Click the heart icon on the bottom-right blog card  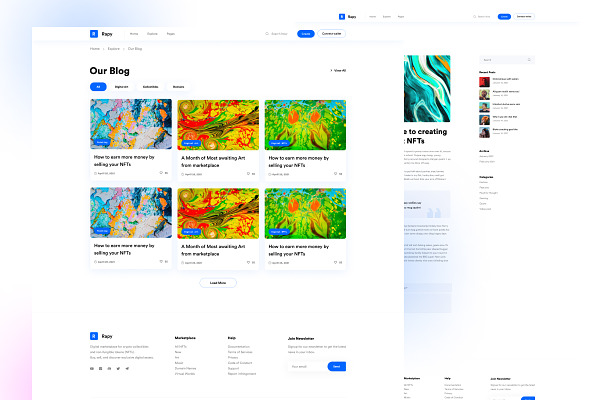click(x=336, y=262)
